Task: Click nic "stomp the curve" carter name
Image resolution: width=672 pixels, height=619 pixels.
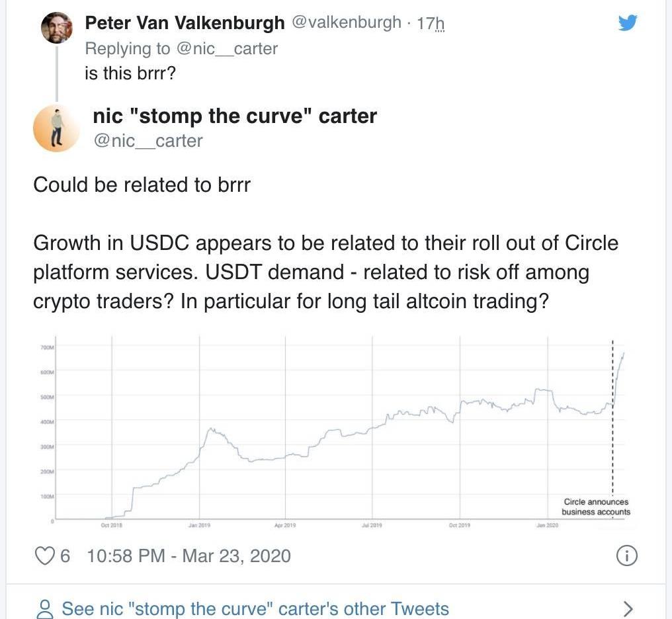Action: (235, 116)
